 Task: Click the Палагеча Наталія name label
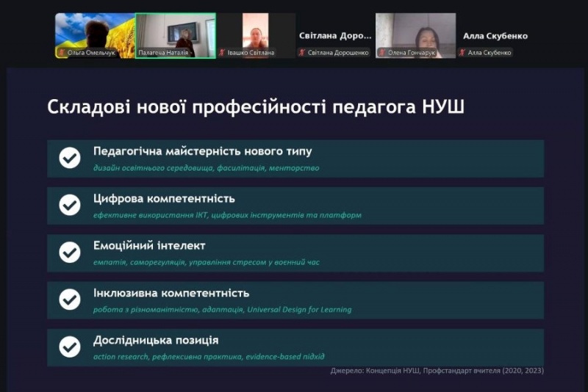click(x=159, y=53)
